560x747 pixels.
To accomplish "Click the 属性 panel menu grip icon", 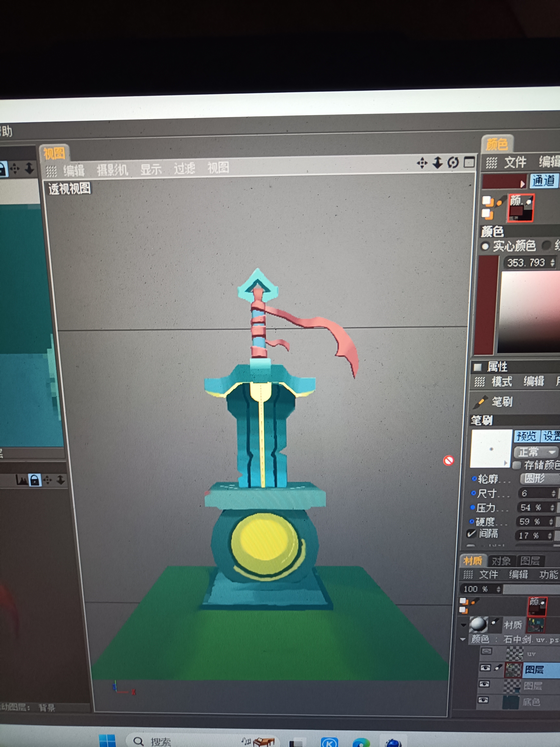I will [480, 382].
